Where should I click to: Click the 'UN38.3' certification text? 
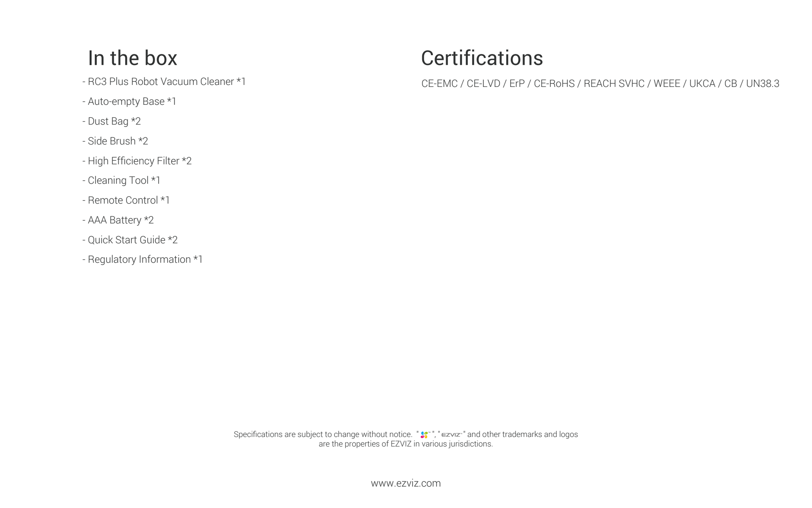(x=763, y=84)
